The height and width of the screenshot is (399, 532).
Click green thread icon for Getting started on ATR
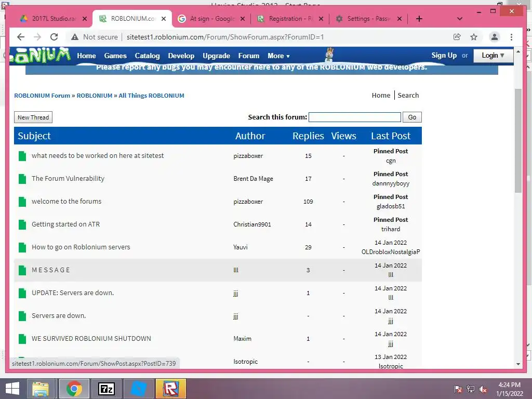22,224
